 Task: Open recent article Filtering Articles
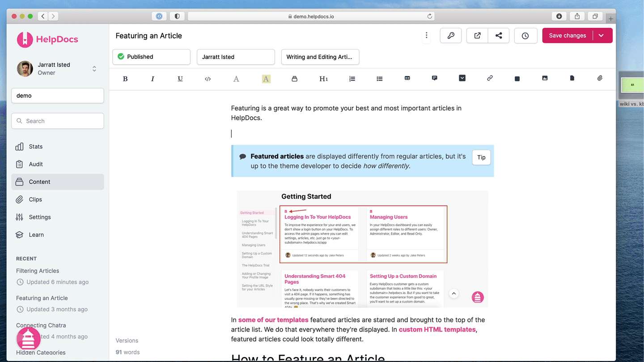tap(38, 271)
